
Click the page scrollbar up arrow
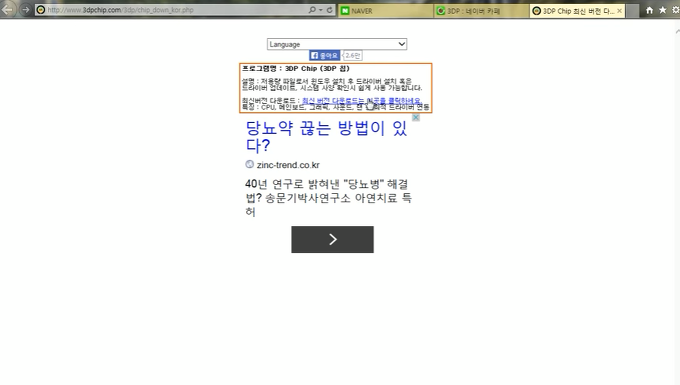click(677, 32)
